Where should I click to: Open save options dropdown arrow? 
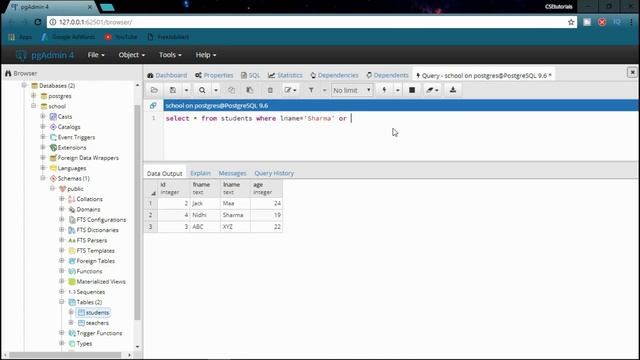(186, 90)
